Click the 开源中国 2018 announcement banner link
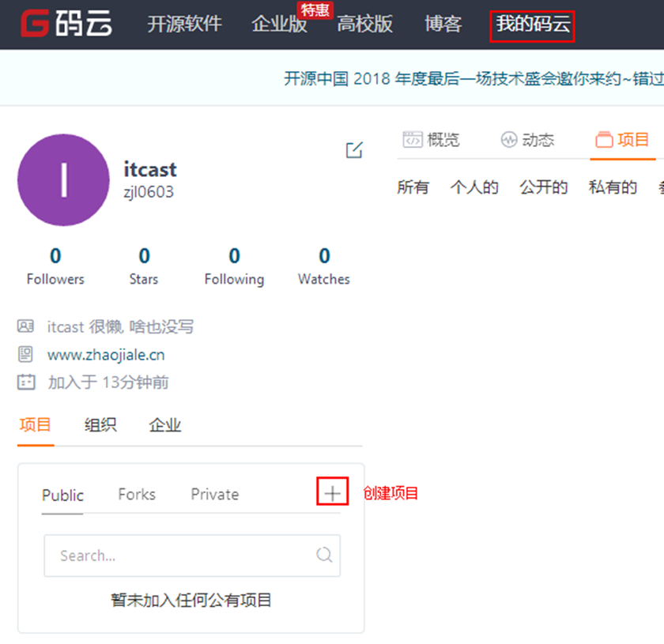 (473, 79)
